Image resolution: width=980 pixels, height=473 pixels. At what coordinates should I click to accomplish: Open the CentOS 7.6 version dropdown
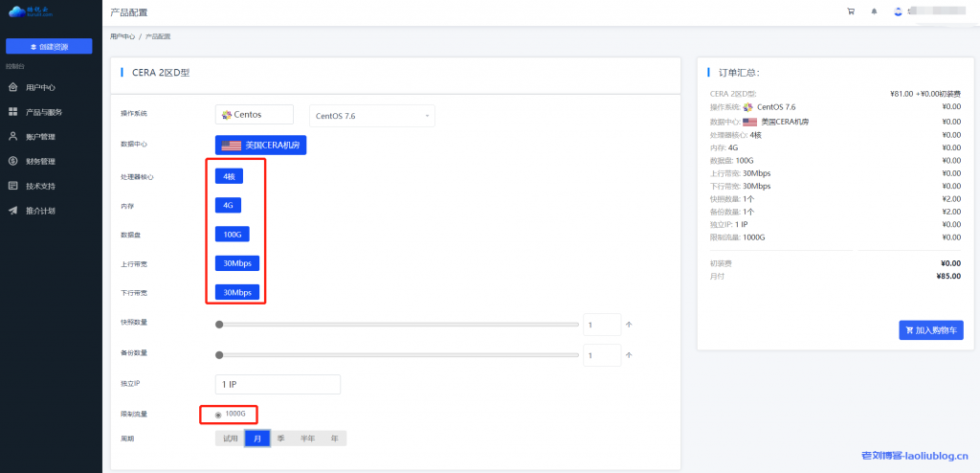tap(371, 116)
